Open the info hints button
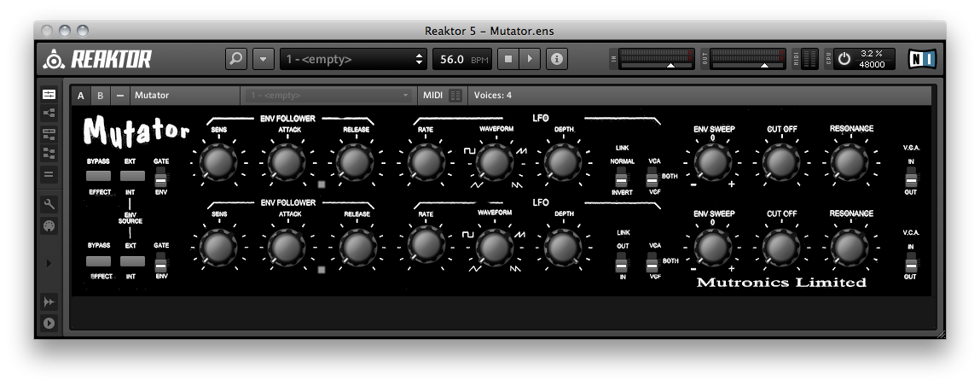 point(557,59)
